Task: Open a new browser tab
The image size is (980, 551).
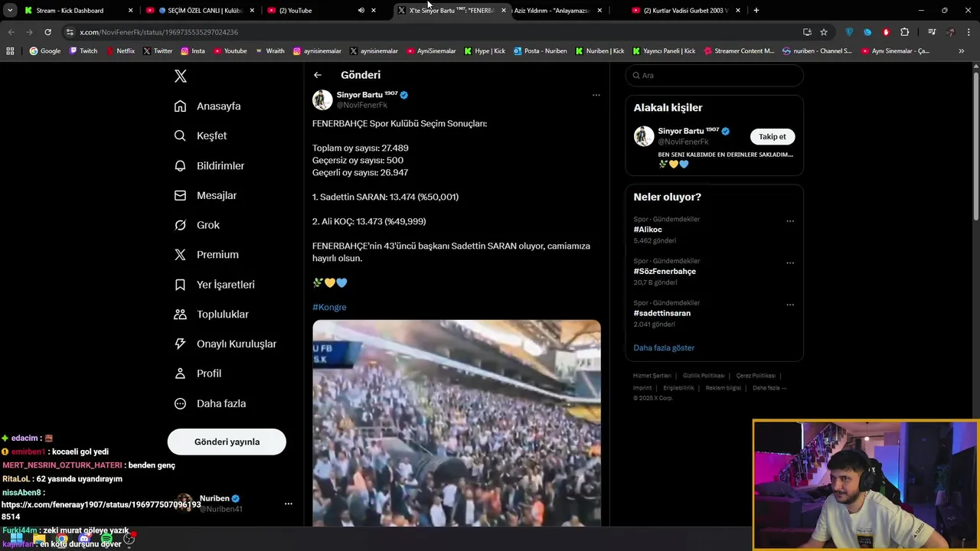Action: (756, 11)
